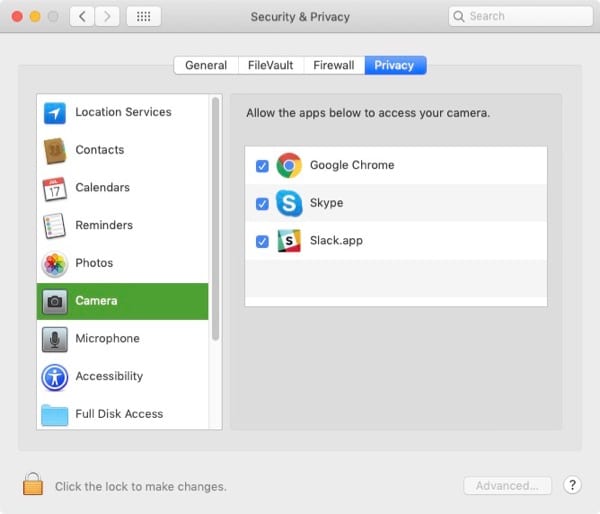Screen dimensions: 600x514
Task: Click the Slack.app name text
Action: point(336,240)
